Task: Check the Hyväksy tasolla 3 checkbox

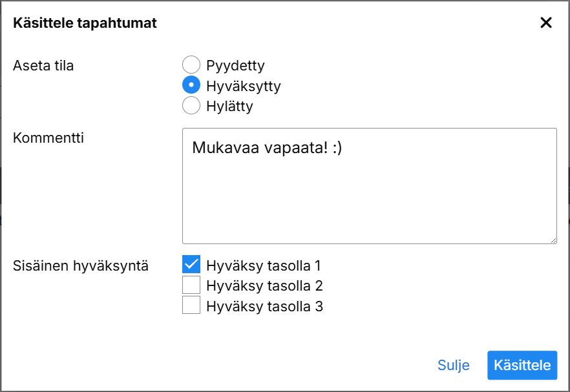Action: (191, 305)
